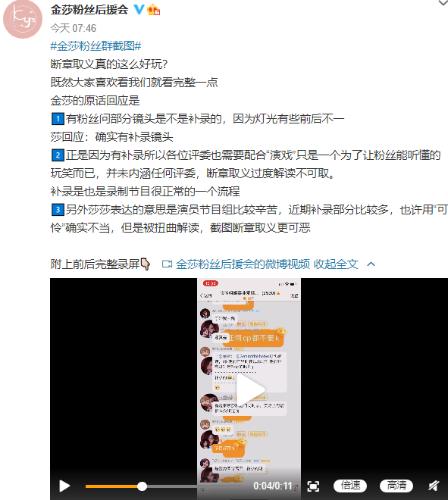Expand the post options chevron at top right

[443, 3]
